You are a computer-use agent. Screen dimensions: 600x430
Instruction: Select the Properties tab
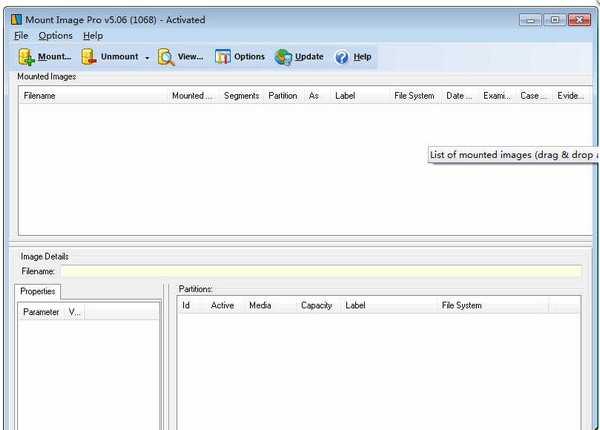click(38, 292)
